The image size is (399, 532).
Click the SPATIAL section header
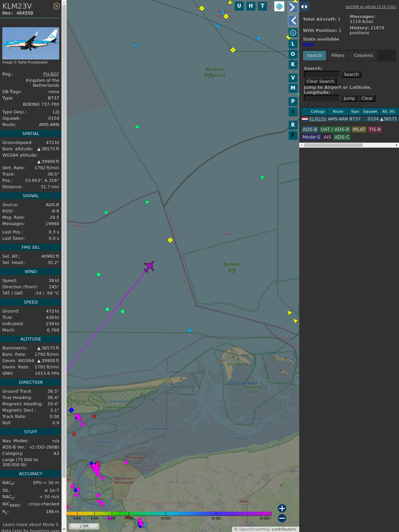[x=31, y=134]
